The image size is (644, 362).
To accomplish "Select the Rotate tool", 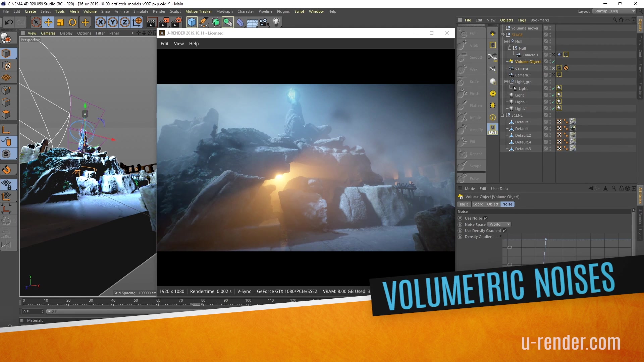I will pos(72,22).
